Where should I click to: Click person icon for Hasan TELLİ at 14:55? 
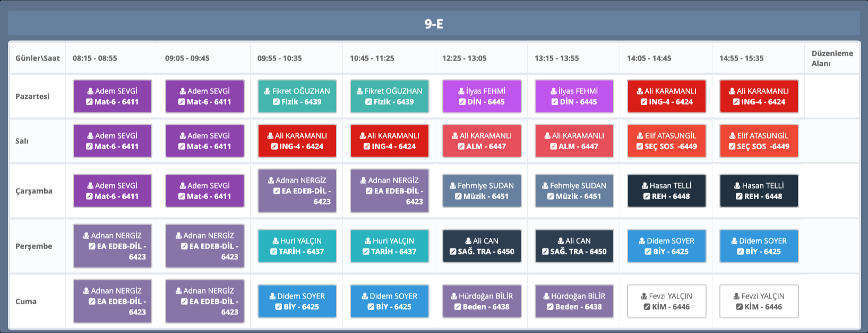pyautogui.click(x=737, y=186)
